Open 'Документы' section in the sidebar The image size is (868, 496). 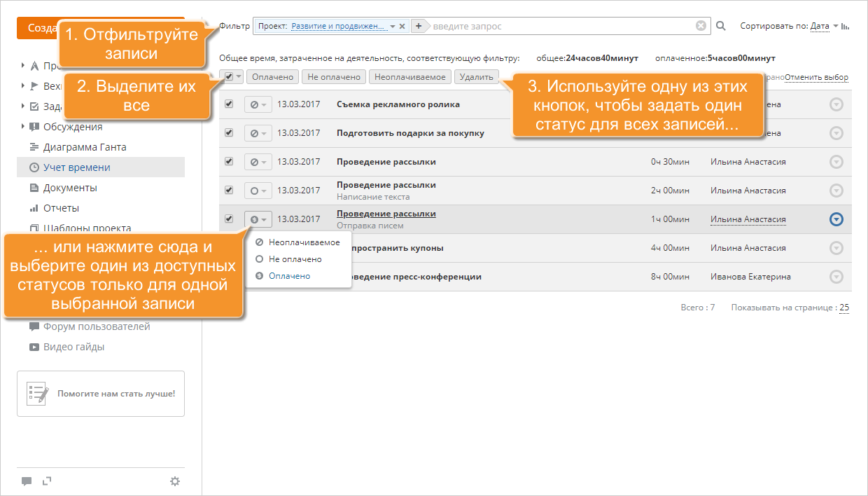pos(70,188)
